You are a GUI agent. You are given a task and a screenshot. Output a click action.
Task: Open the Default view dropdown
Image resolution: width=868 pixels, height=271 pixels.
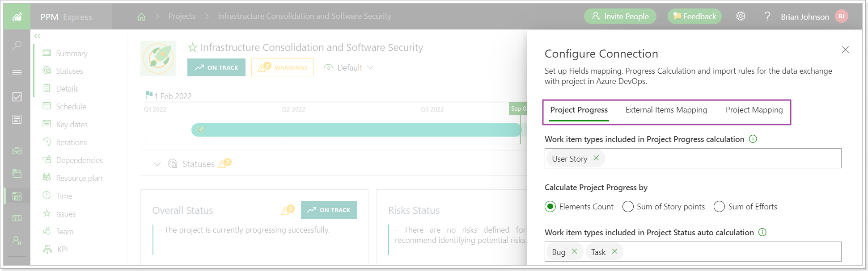click(x=349, y=67)
